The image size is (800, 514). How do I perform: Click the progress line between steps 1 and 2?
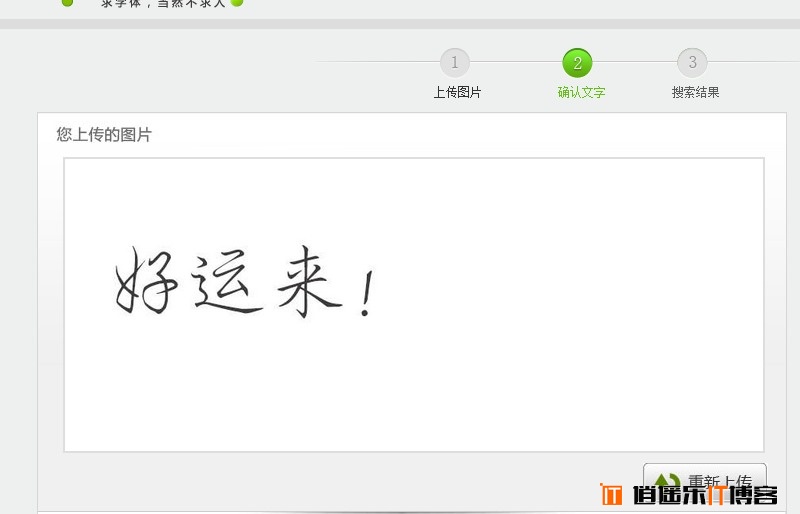pyautogui.click(x=516, y=62)
